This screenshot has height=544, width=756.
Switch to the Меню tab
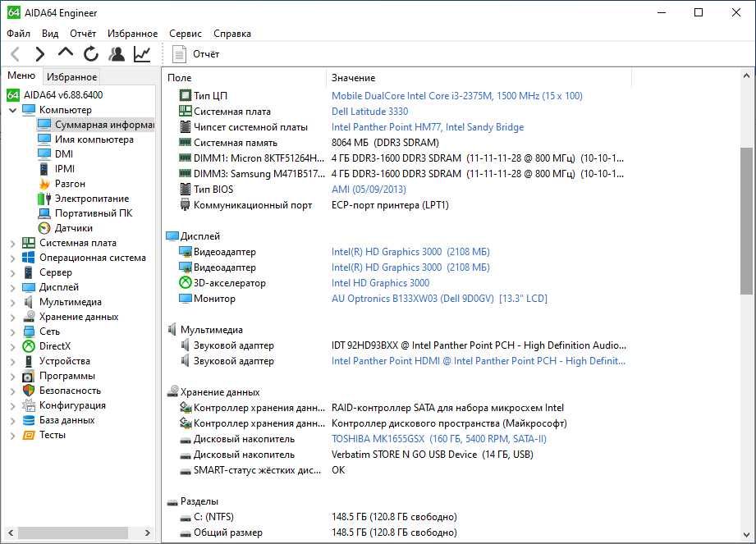21,75
